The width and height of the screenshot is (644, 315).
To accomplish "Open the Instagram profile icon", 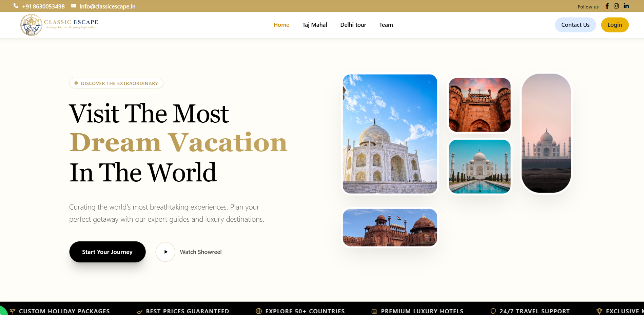I will tap(617, 6).
